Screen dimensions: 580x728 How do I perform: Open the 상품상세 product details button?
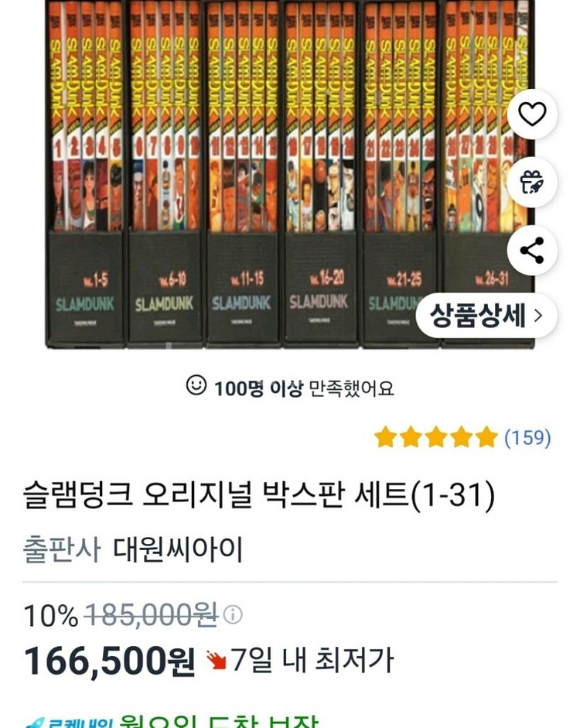486,316
